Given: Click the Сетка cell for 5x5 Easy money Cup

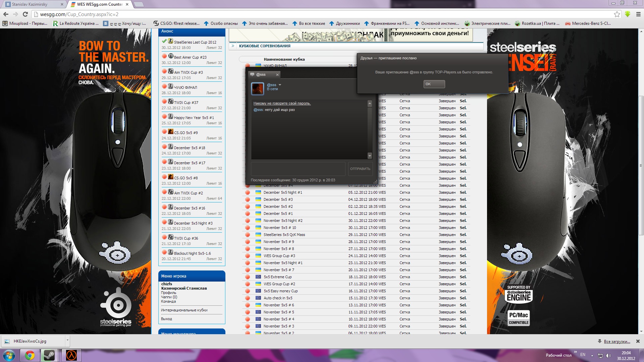Looking at the screenshot, I should coord(405,291).
